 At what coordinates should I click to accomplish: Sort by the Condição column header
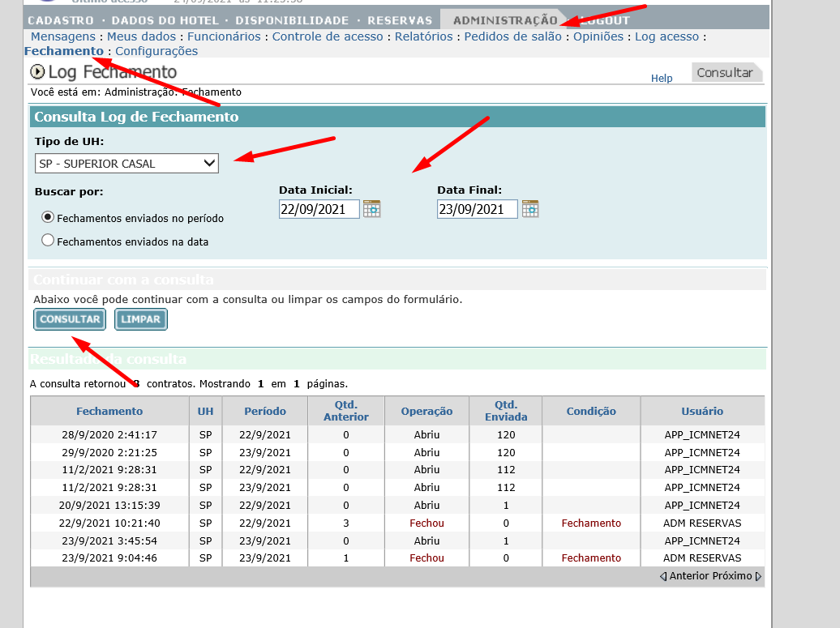click(x=591, y=411)
